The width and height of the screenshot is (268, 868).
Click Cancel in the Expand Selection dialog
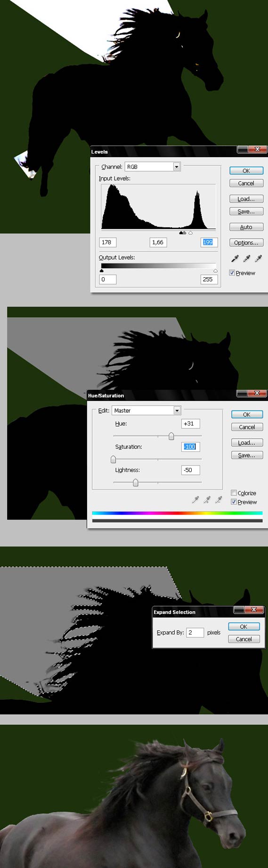click(x=244, y=639)
